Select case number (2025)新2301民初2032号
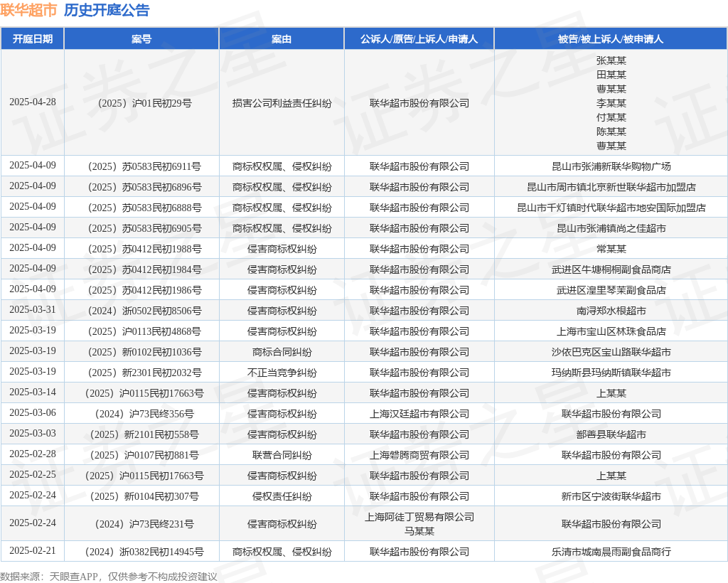Viewport: 728px width, 583px height. [145, 373]
